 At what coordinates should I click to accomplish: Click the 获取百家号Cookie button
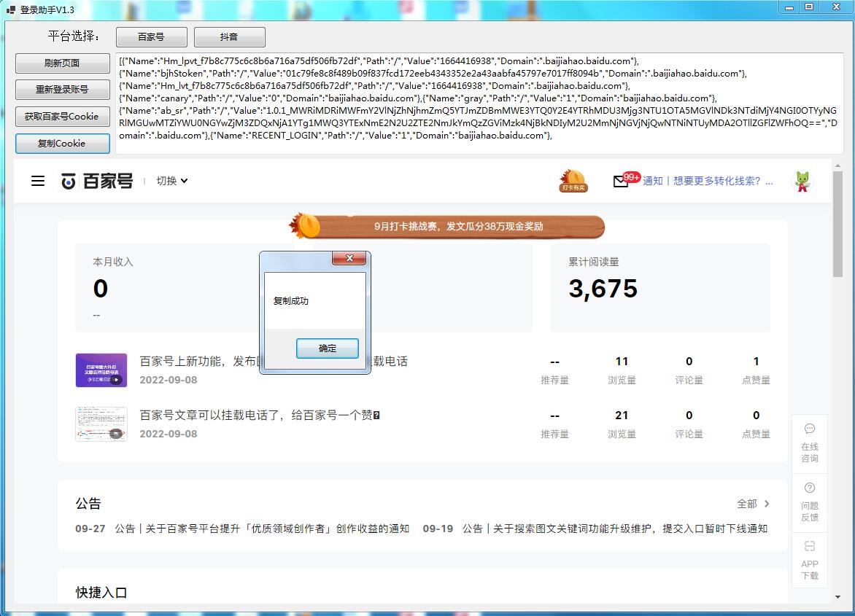62,117
